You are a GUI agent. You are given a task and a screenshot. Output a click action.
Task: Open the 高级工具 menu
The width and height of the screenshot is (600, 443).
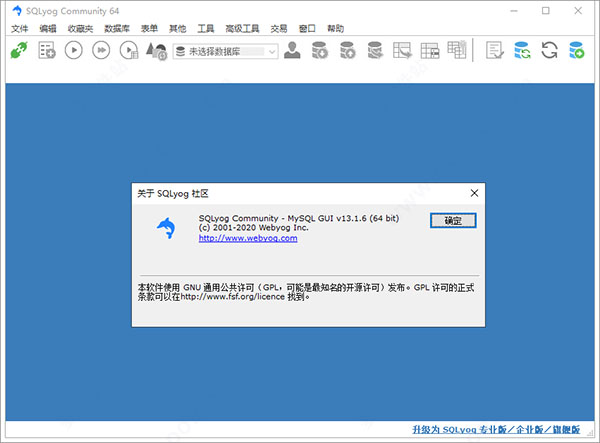tap(244, 29)
